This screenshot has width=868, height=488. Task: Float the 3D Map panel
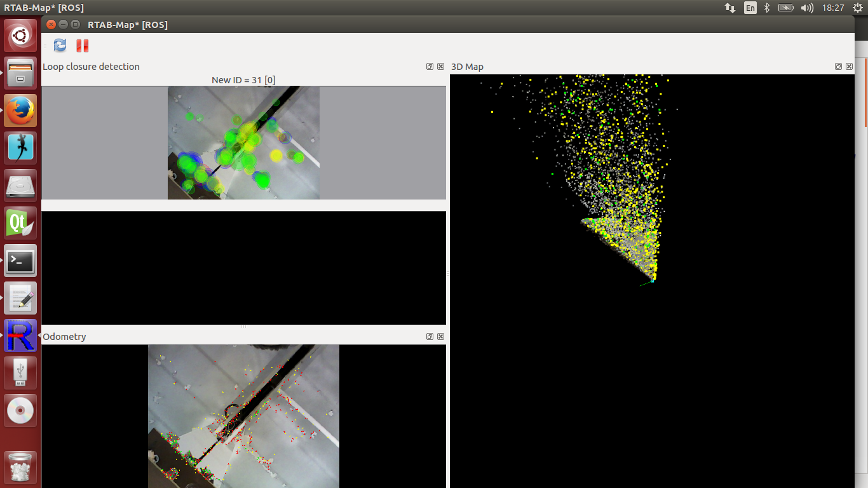pos(838,67)
